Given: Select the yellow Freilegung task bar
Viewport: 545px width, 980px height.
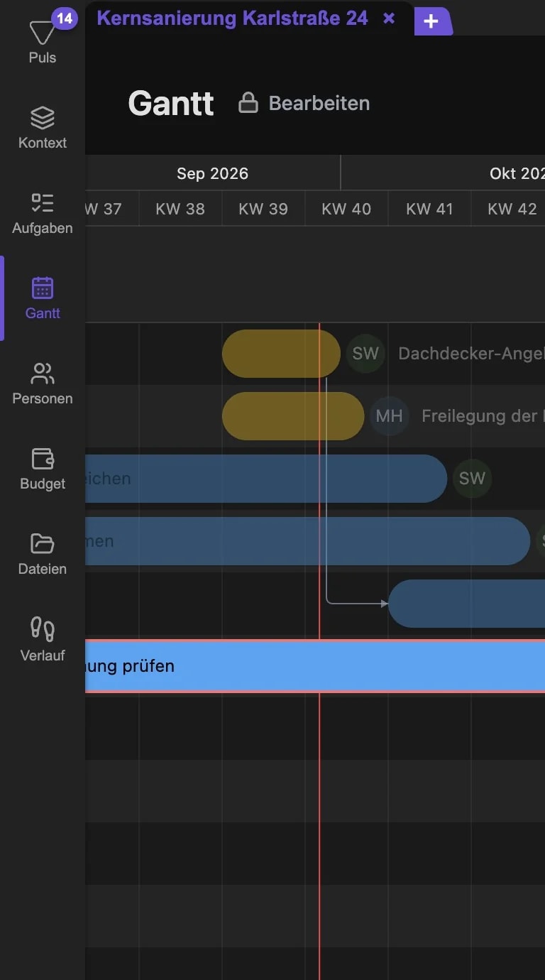Looking at the screenshot, I should point(293,416).
